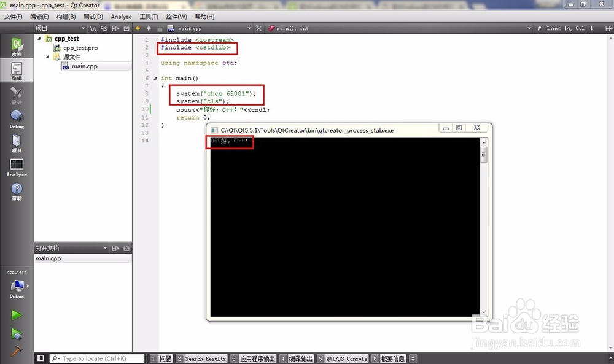Image resolution: width=614 pixels, height=364 pixels.
Task: Click the green Run button
Action: tap(17, 315)
